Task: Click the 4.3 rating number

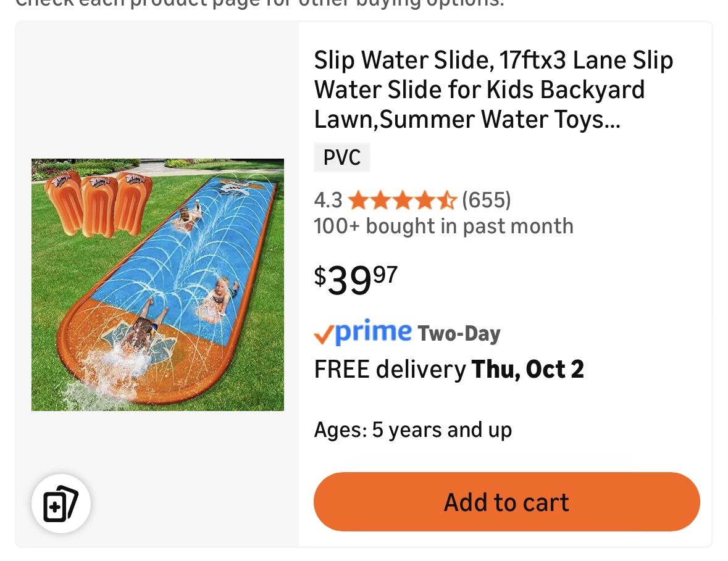Action: pyautogui.click(x=328, y=200)
